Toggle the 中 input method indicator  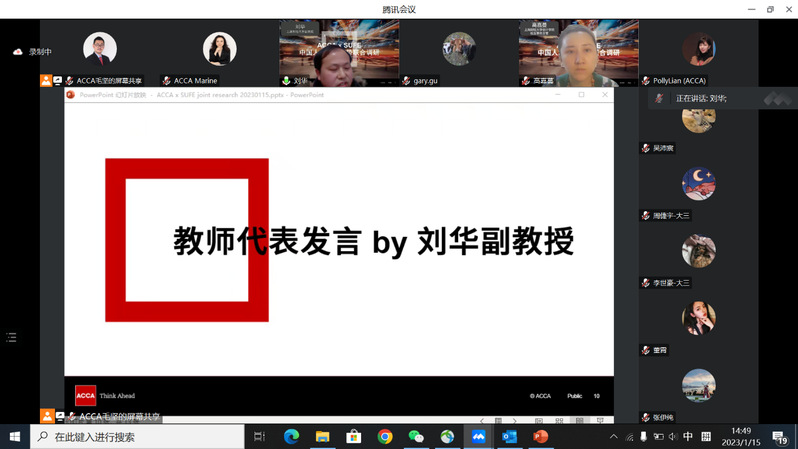688,437
